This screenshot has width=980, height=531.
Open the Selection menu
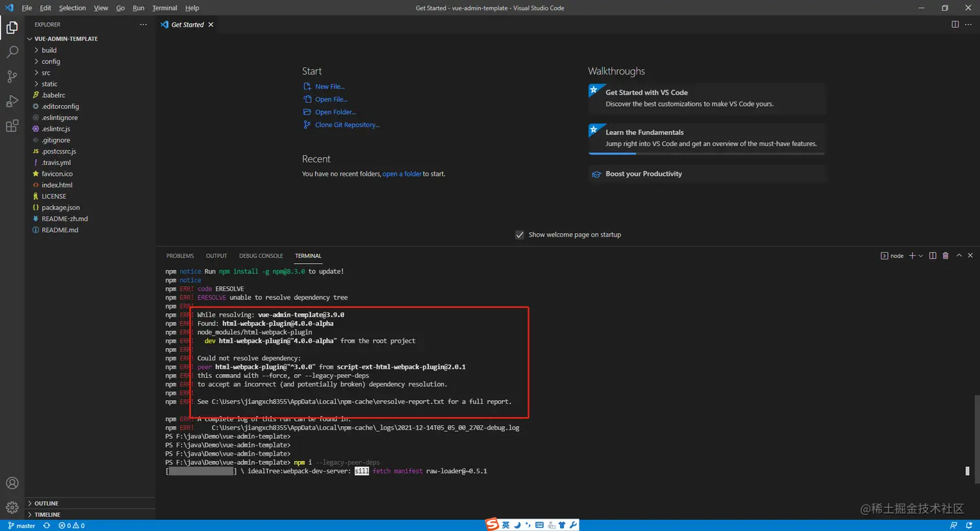[x=73, y=8]
